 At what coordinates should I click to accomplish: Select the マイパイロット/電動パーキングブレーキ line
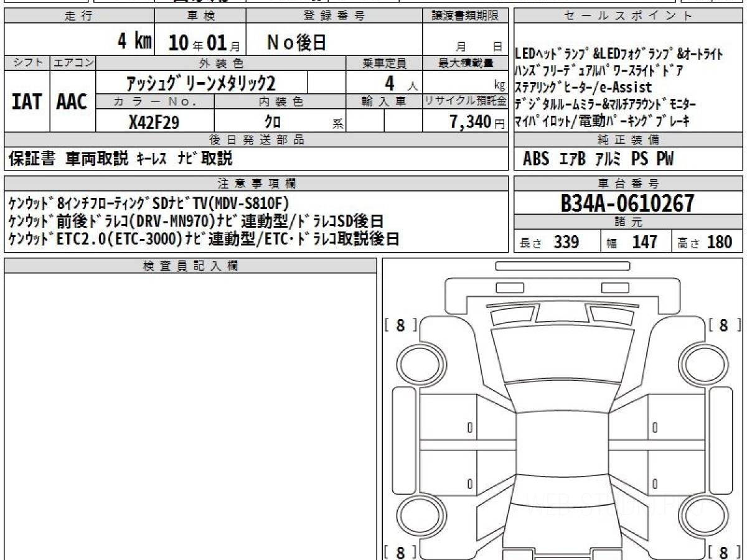pyautogui.click(x=603, y=121)
